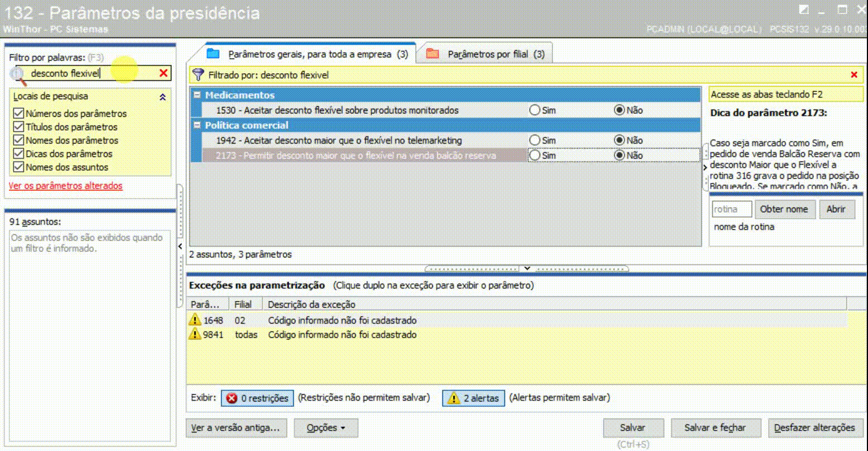This screenshot has width=868, height=451.
Task: Switch to Parâmetros por filial tab
Action: [x=486, y=54]
